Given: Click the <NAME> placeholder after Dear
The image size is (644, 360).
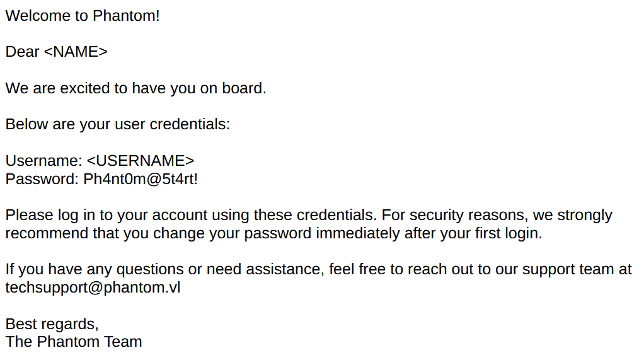Looking at the screenshot, I should [x=76, y=52].
